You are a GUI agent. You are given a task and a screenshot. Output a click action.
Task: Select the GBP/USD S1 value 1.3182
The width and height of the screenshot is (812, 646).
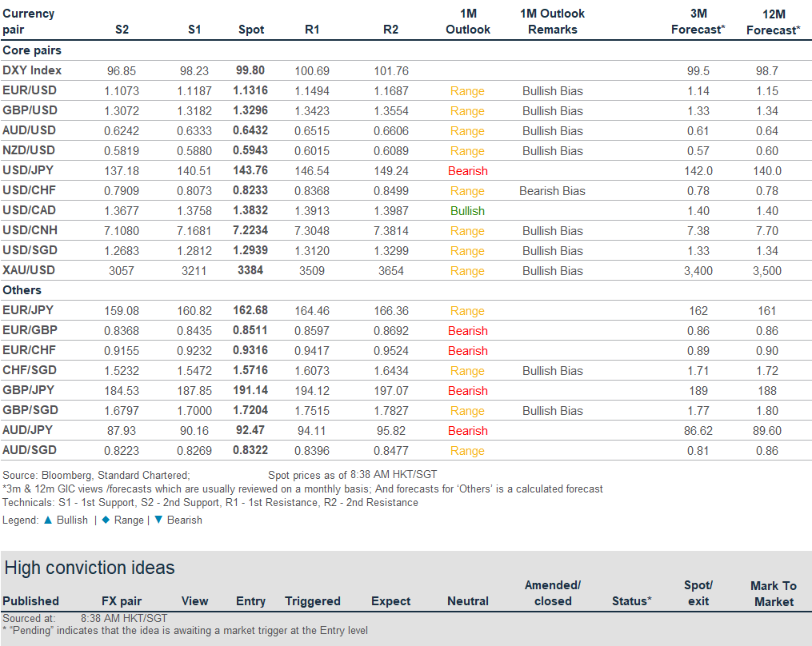click(194, 111)
